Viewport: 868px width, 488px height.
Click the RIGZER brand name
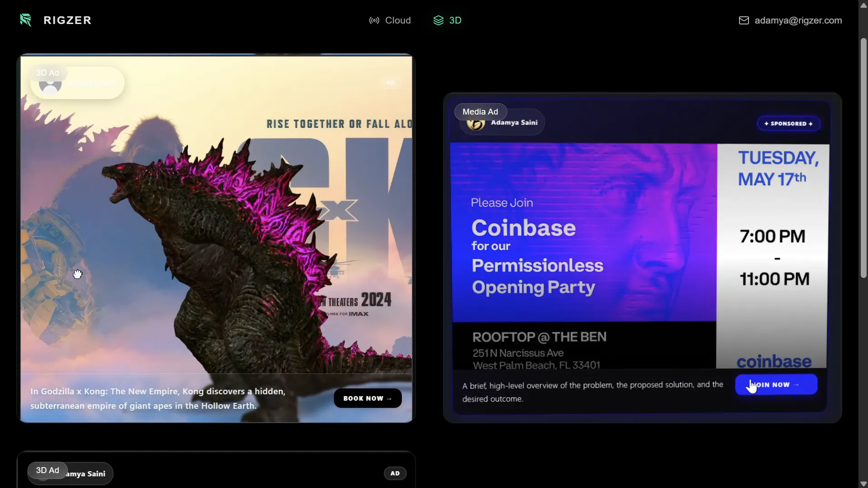pos(67,20)
